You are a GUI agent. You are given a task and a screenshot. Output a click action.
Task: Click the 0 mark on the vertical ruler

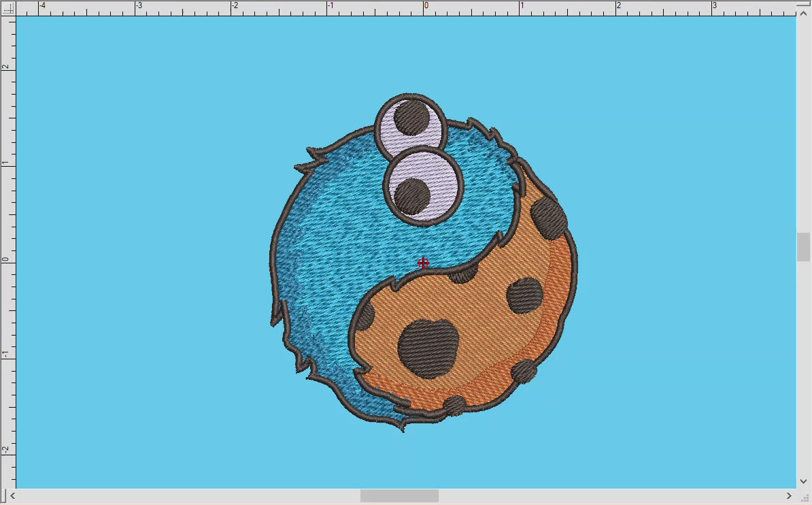pyautogui.click(x=5, y=259)
